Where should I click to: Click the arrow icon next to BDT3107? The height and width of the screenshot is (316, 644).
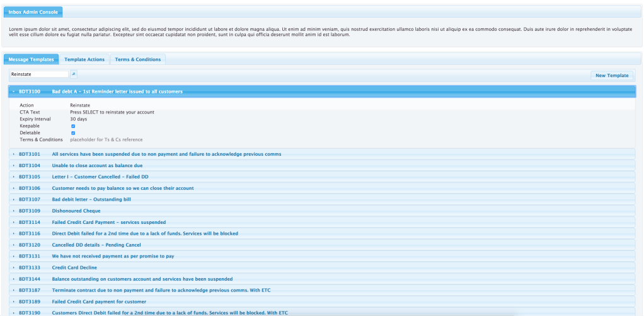click(14, 199)
